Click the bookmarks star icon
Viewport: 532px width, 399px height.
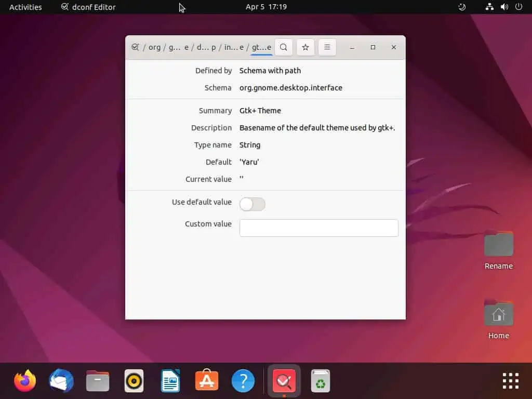coord(305,47)
